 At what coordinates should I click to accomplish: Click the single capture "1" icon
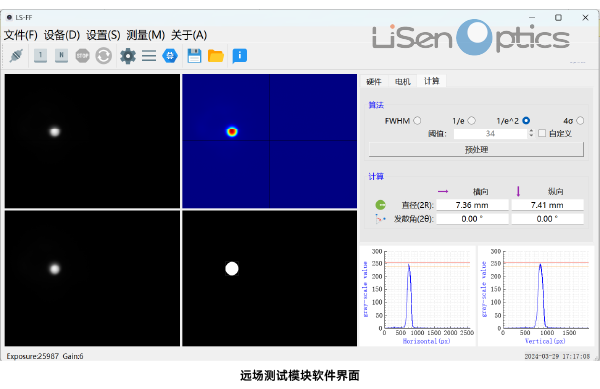[40, 56]
